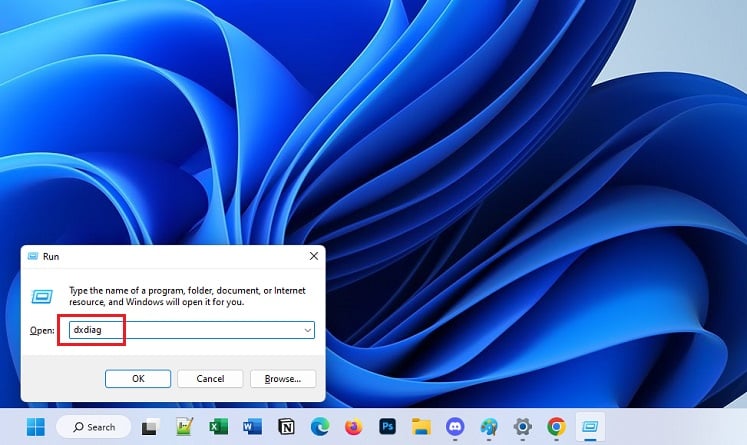Open Notion from the taskbar

[x=286, y=426]
